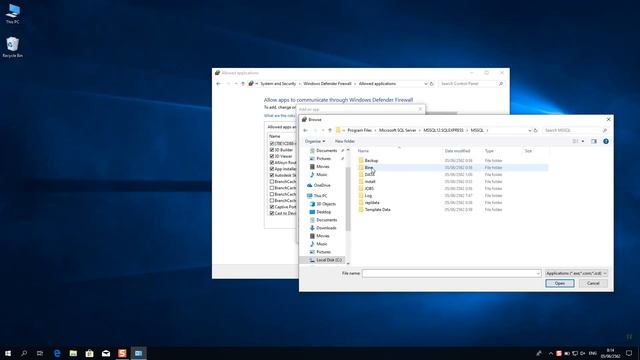
Task: Click System and Security breadcrumb
Action: (x=278, y=84)
